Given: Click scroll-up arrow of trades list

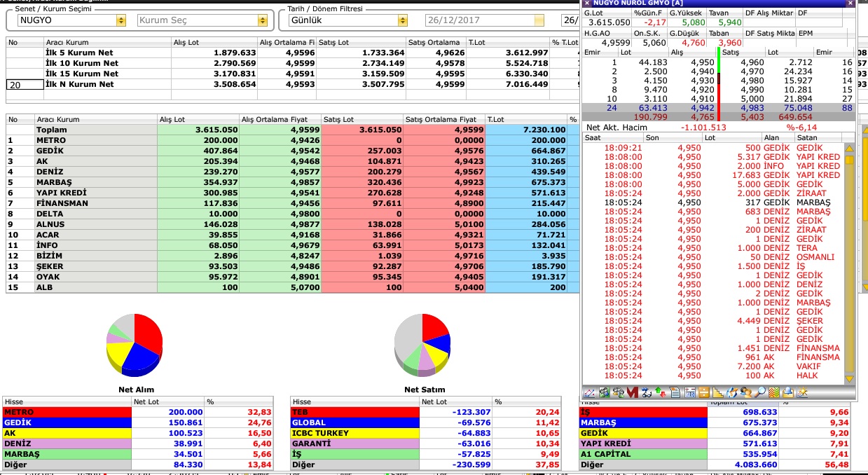Looking at the screenshot, I should (850, 149).
